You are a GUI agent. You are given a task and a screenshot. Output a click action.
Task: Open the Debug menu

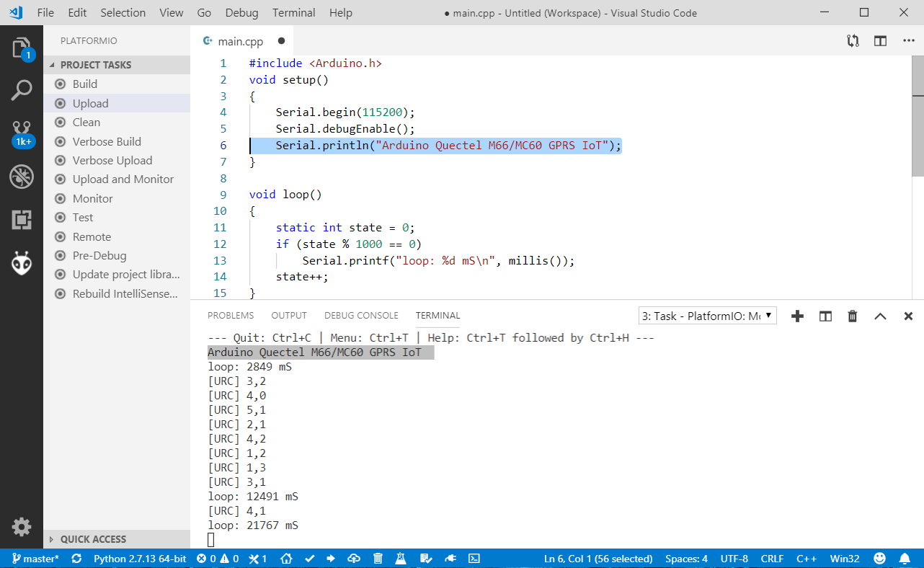[241, 12]
